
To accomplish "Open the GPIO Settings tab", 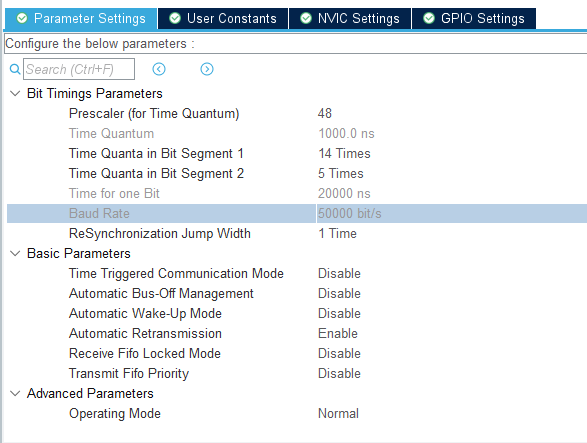I will click(x=474, y=18).
